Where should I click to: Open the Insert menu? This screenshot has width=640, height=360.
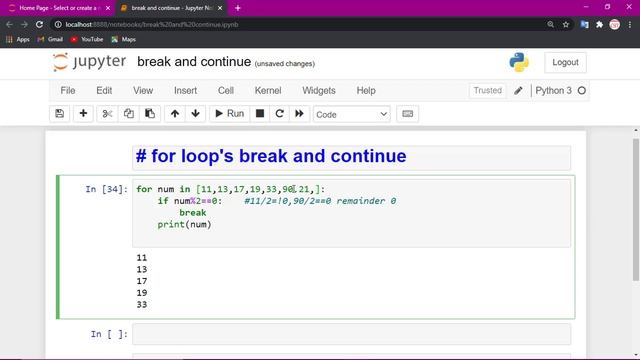pyautogui.click(x=185, y=91)
